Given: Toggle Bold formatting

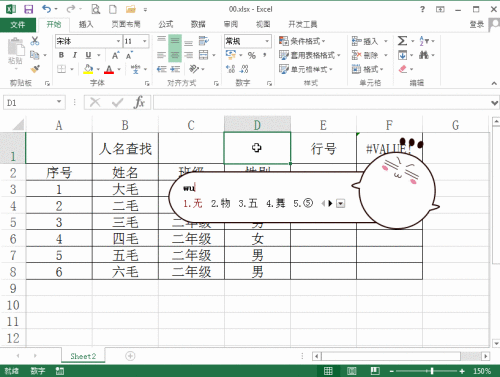Looking at the screenshot, I should tap(61, 55).
